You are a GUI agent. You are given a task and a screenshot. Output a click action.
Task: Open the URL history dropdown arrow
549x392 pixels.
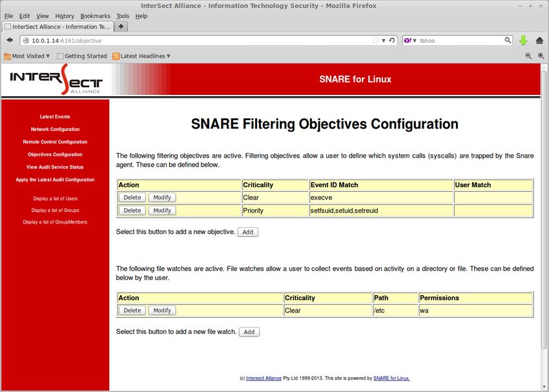(x=384, y=41)
